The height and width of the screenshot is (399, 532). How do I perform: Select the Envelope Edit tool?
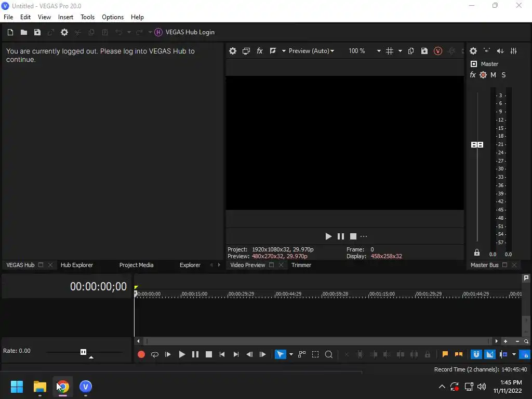(302, 354)
